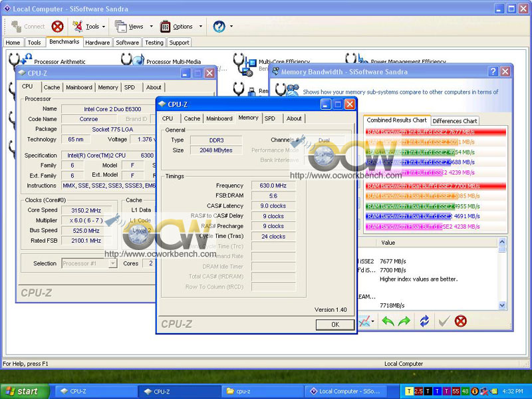Switch to the Software tab in Sandra
The height and width of the screenshot is (399, 532).
pos(127,43)
